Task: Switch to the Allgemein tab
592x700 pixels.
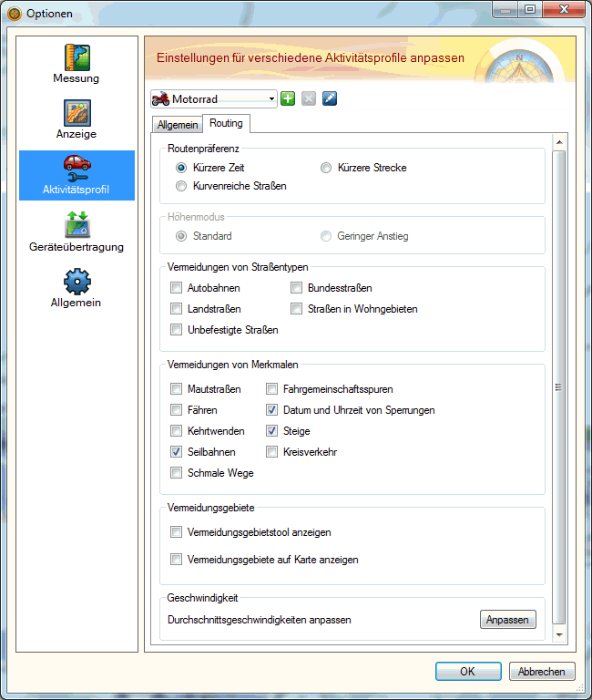Action: (x=178, y=125)
